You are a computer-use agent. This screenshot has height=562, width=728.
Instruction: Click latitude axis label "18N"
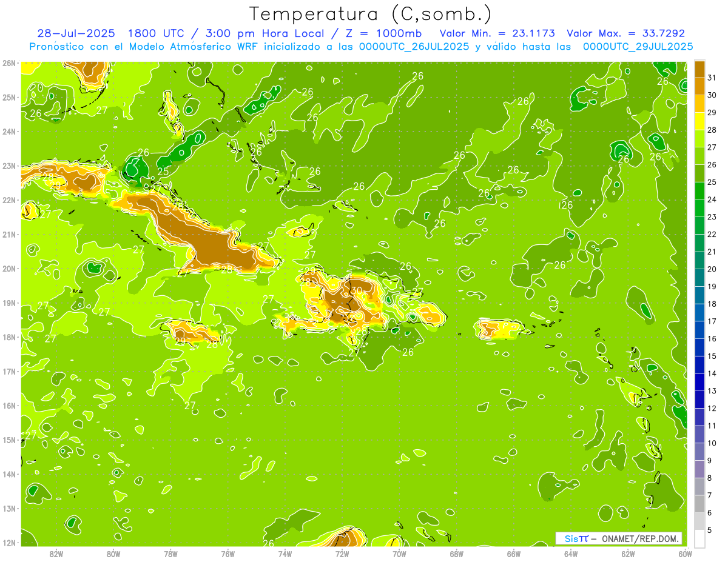tap(8, 337)
